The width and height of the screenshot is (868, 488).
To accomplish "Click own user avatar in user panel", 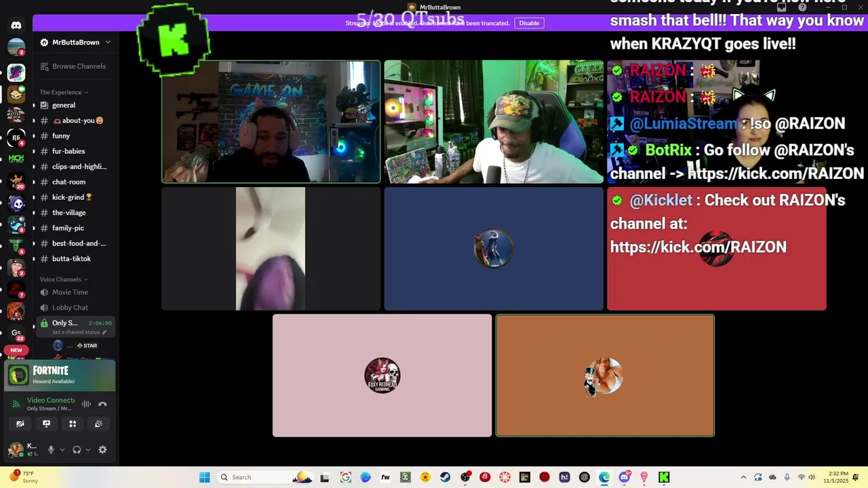I will (x=15, y=449).
